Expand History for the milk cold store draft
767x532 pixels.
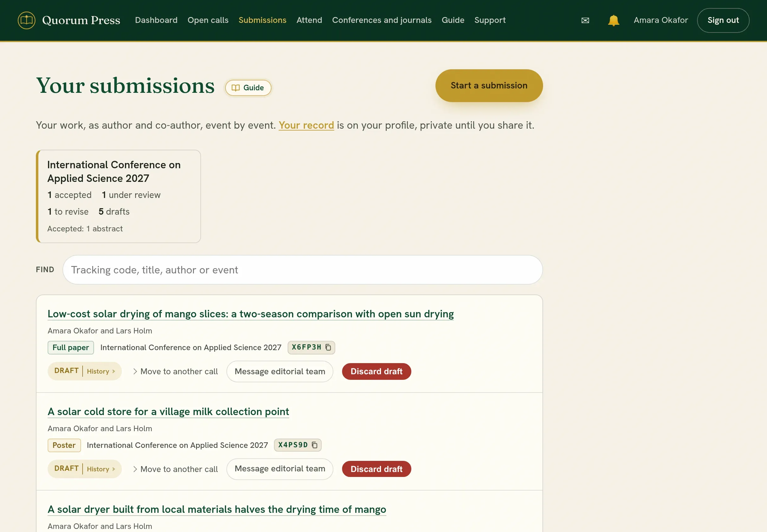click(101, 469)
